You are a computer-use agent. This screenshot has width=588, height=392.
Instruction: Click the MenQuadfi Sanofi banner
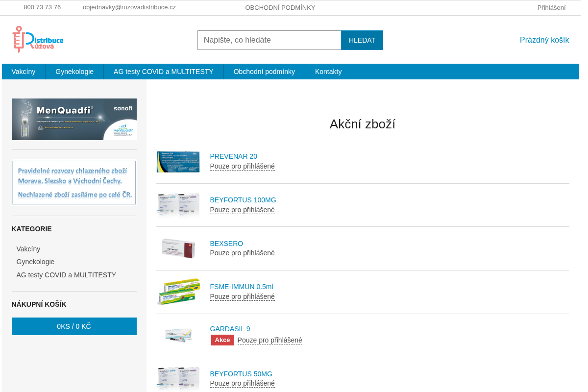(x=74, y=119)
